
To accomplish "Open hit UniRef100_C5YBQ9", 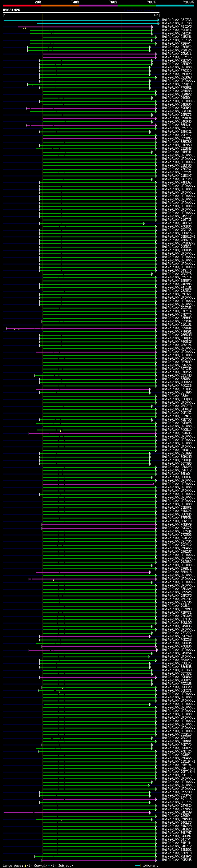I will [176, 362].
